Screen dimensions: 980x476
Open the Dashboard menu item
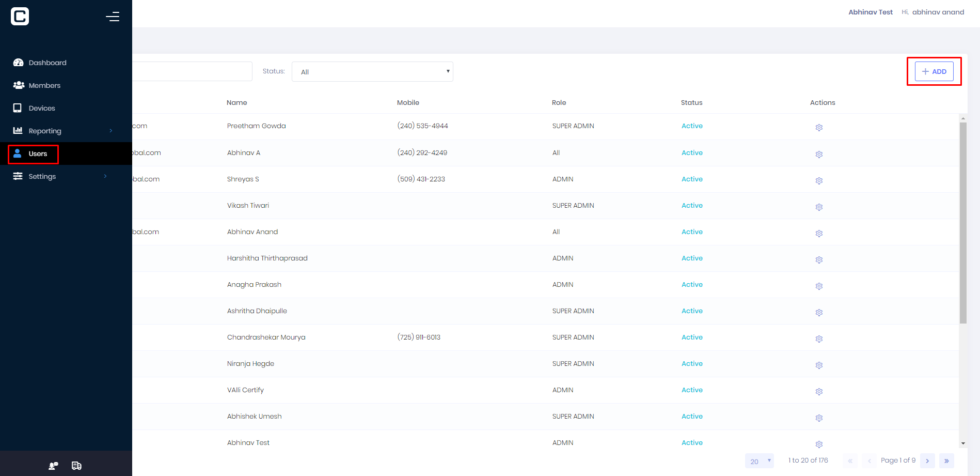(48, 63)
